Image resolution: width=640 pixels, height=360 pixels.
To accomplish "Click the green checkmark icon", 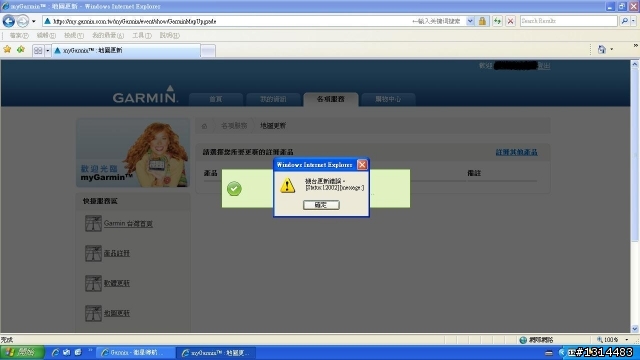I will [234, 189].
